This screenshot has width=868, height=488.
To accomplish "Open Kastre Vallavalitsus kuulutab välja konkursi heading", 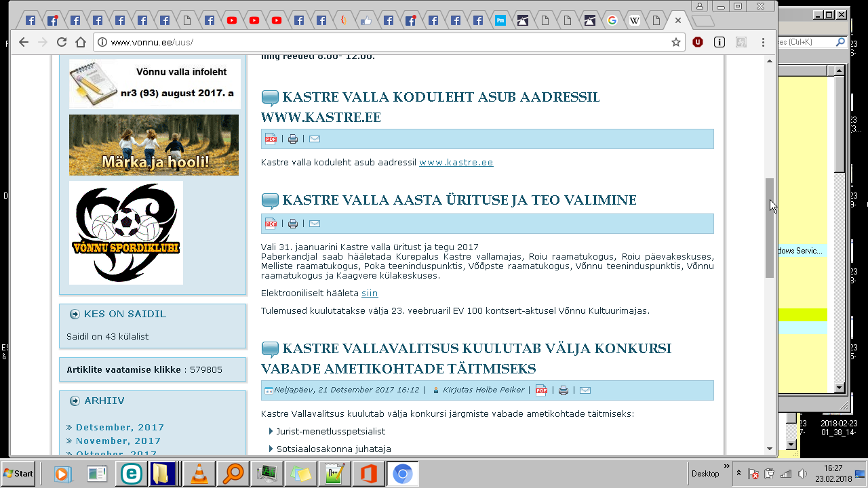I will pyautogui.click(x=466, y=359).
